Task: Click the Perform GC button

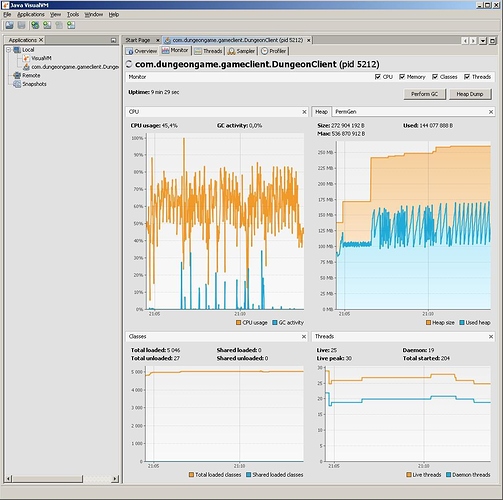Action: (424, 94)
